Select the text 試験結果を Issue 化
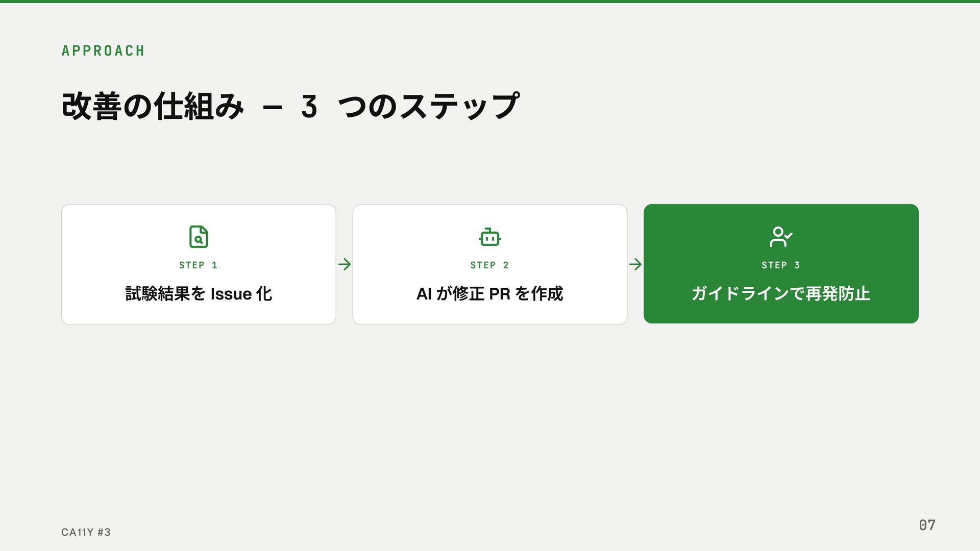 click(x=199, y=294)
